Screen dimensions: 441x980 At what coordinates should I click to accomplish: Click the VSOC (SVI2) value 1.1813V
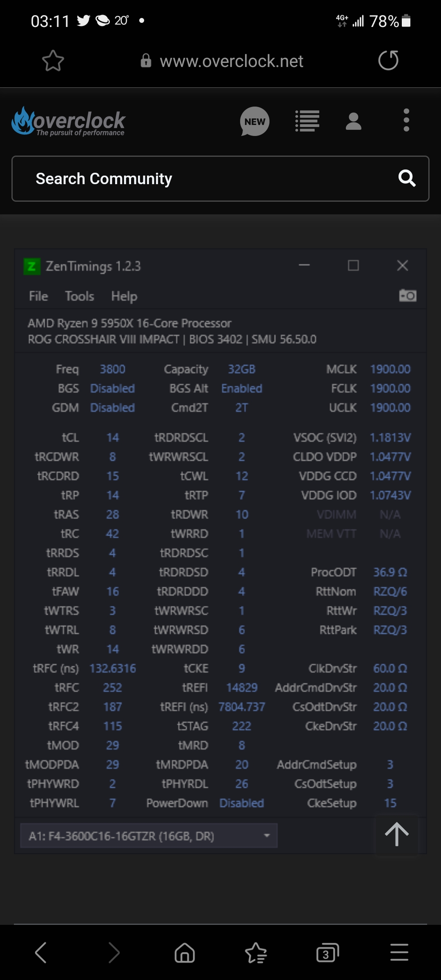click(x=390, y=438)
